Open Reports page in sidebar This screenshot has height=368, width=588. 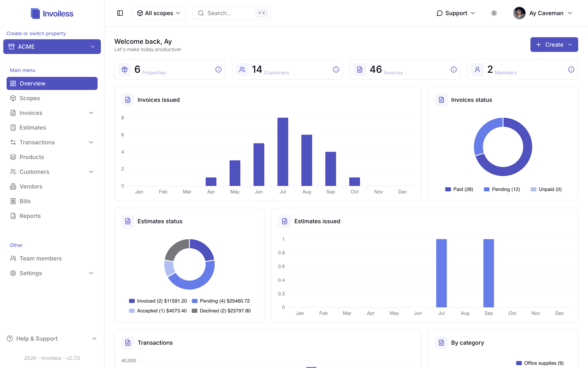pyautogui.click(x=52, y=216)
